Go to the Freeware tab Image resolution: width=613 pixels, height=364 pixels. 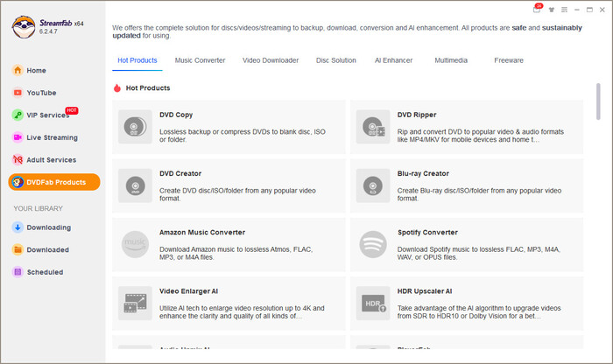(509, 60)
